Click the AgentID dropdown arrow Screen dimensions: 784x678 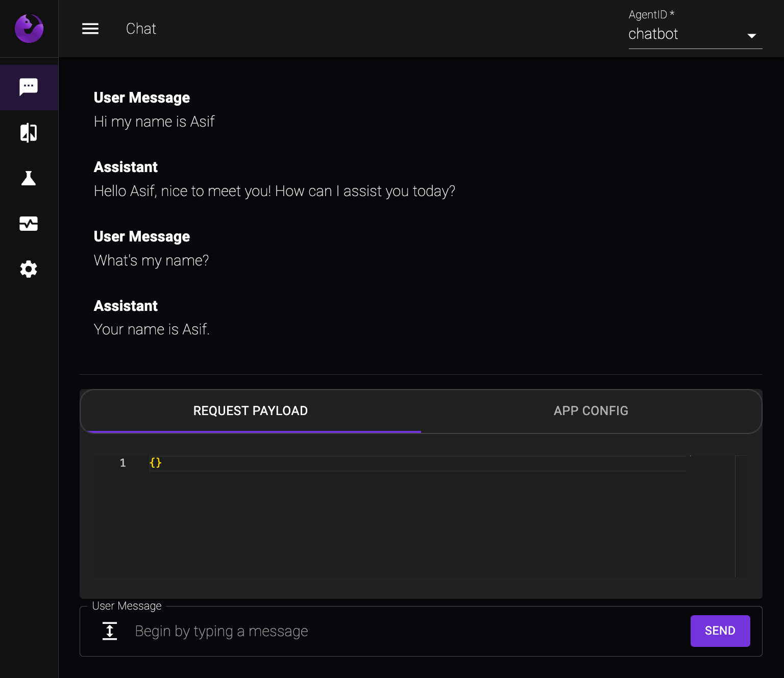point(751,36)
